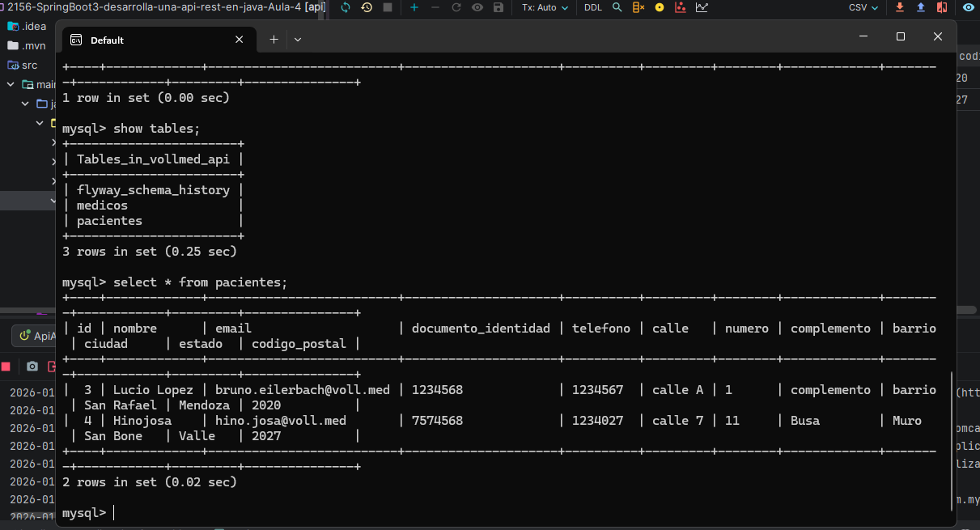Add a new row with plus icon
The width and height of the screenshot is (980, 530).
(414, 7)
